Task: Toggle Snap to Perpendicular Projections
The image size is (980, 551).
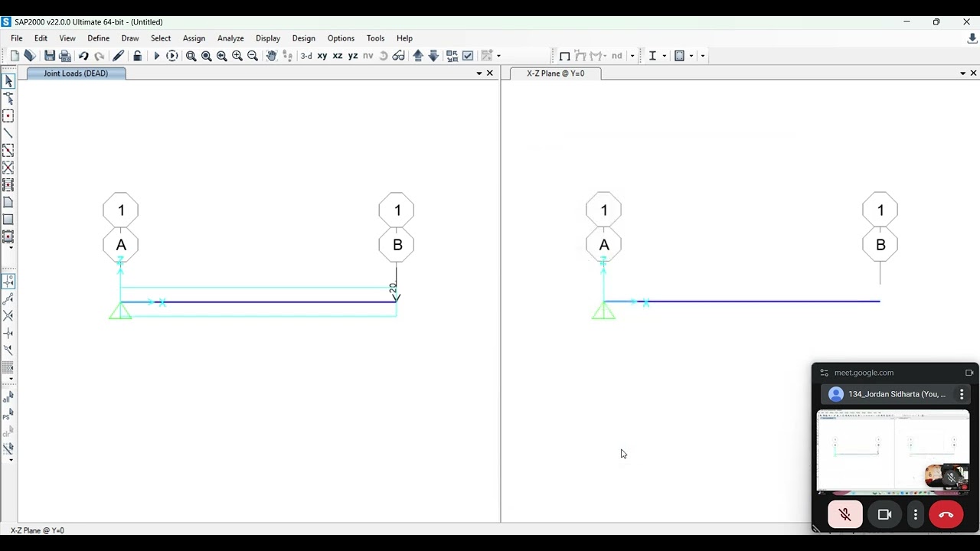Action: [8, 334]
